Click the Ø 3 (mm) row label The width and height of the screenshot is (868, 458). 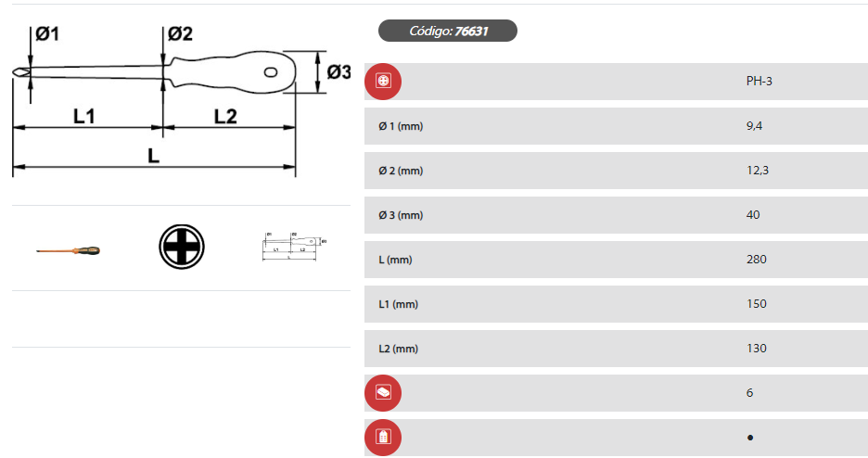pyautogui.click(x=401, y=215)
